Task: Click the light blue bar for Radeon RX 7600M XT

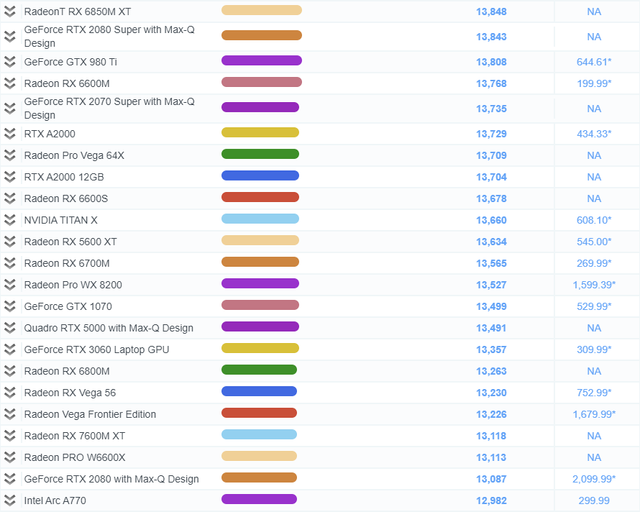Action: [260, 435]
